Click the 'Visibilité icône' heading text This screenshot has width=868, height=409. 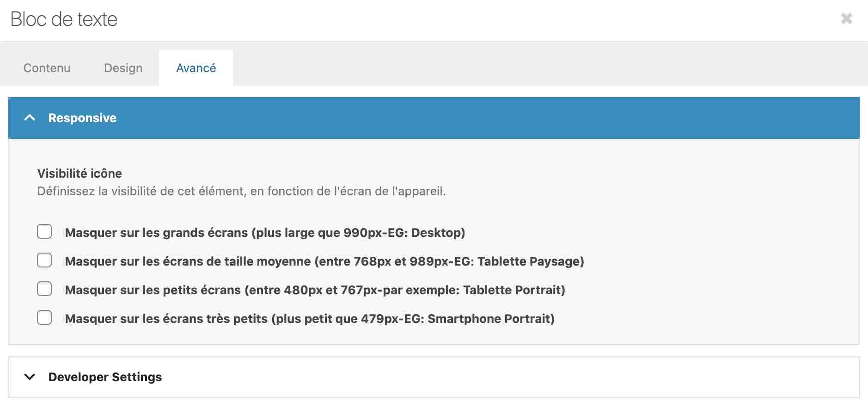(x=79, y=174)
